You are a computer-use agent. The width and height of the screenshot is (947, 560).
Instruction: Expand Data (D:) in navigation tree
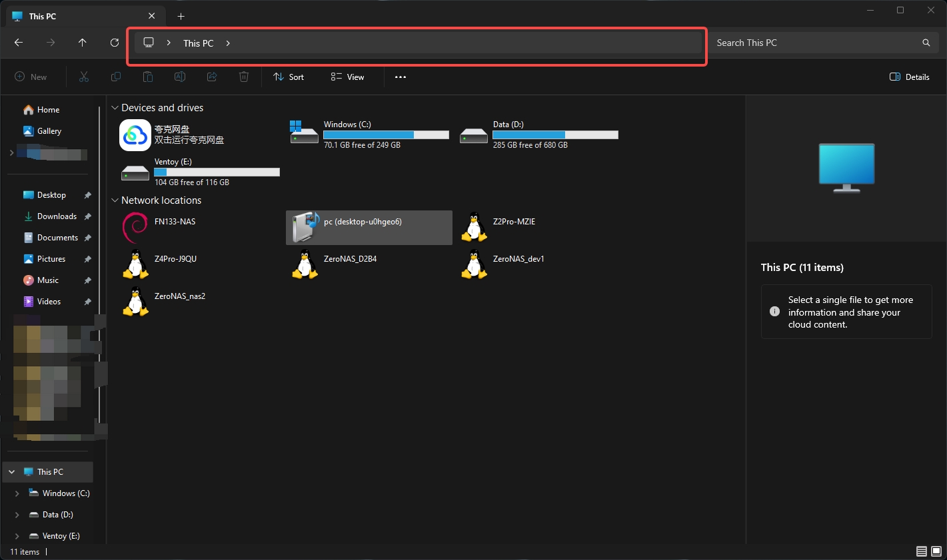click(x=17, y=515)
